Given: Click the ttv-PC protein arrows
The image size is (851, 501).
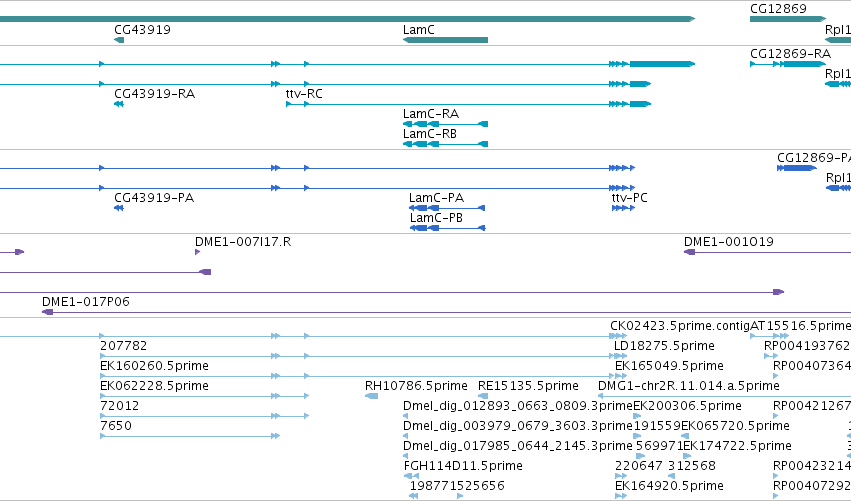Looking at the screenshot, I should (623, 208).
